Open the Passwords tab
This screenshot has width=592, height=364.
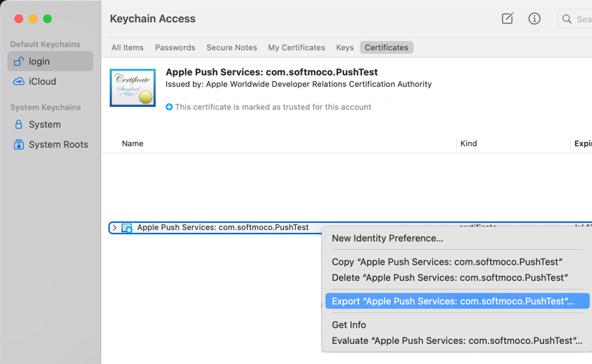point(175,48)
